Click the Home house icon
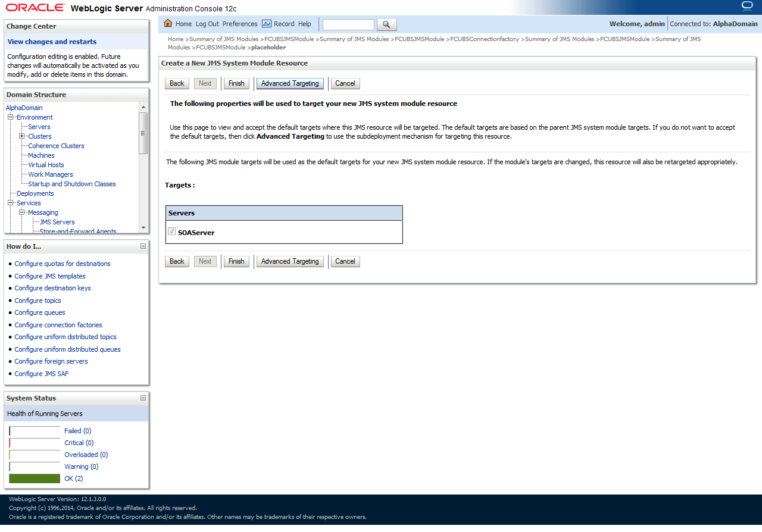 (168, 24)
